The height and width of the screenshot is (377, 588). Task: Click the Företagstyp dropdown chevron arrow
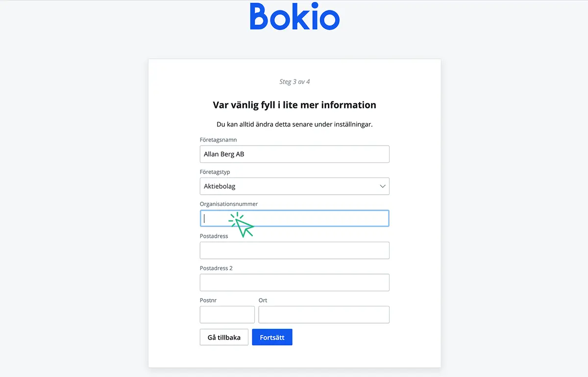click(383, 186)
